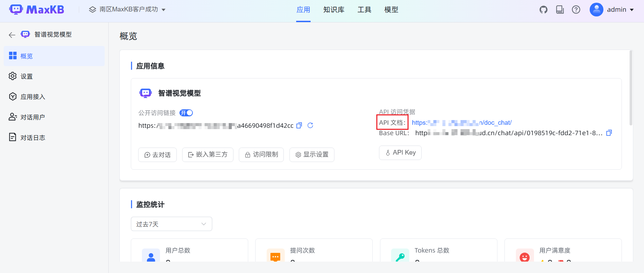
Task: Open 对话日志 in the sidebar
Action: tap(54, 138)
